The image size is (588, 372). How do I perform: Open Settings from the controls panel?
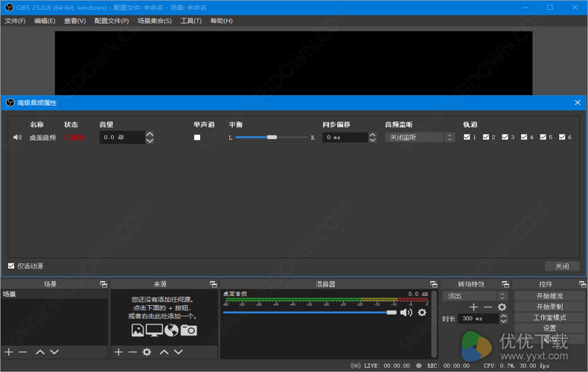click(x=549, y=328)
